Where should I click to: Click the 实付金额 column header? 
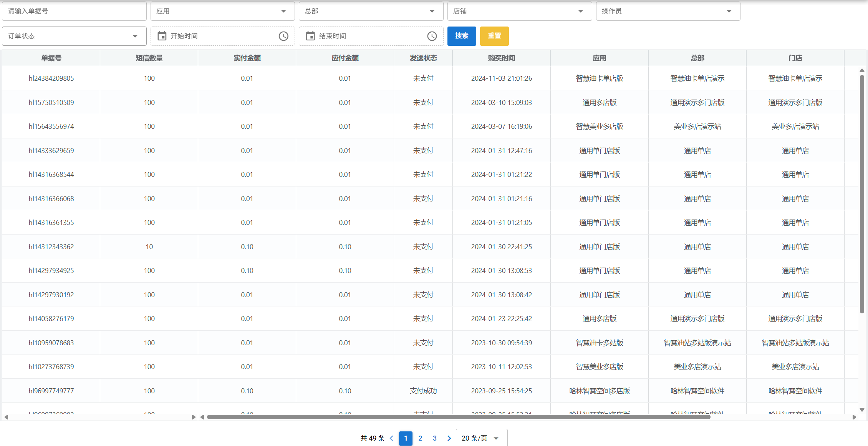tap(247, 58)
